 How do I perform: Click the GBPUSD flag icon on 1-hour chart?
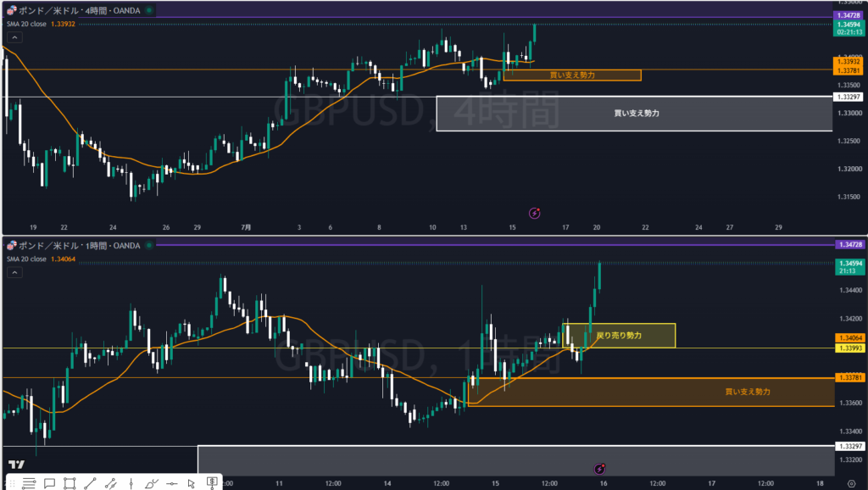coord(11,245)
